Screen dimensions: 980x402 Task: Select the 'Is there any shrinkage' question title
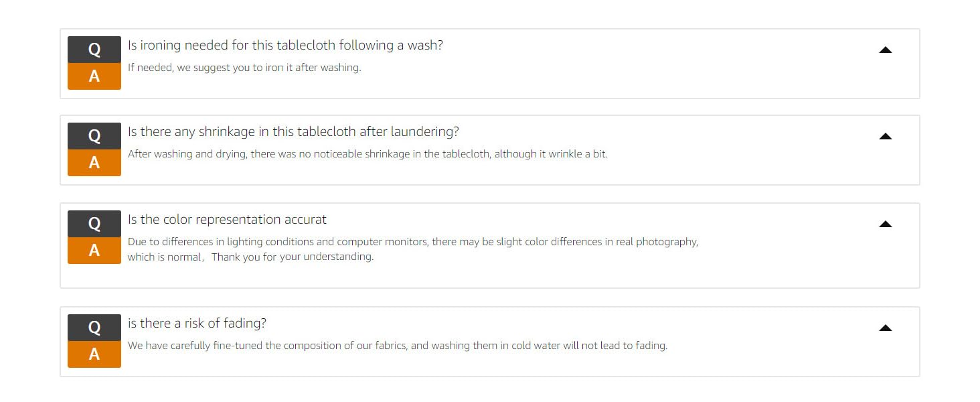click(293, 132)
